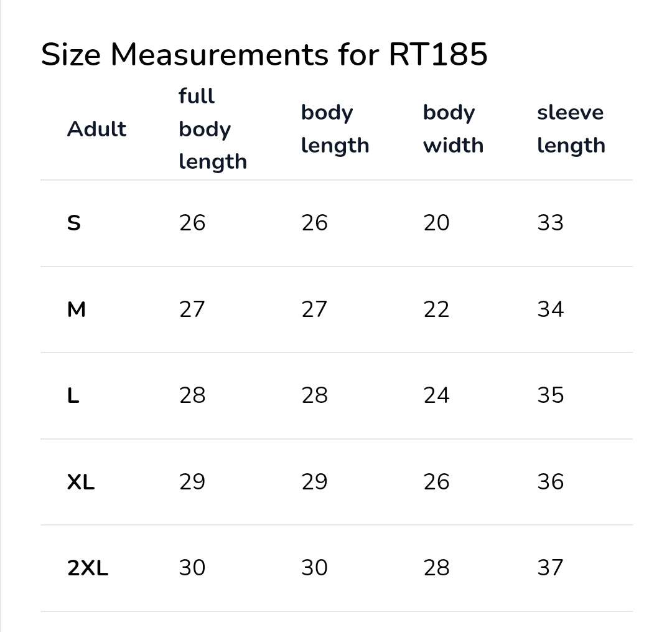
Task: Click body width value 20 for size S
Action: pyautogui.click(x=436, y=223)
